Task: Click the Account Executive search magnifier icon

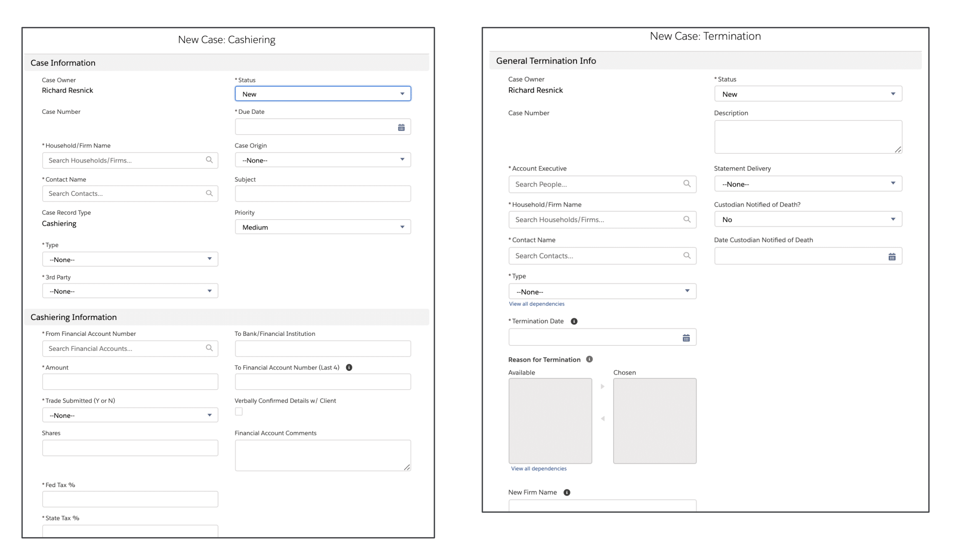Action: click(x=687, y=184)
